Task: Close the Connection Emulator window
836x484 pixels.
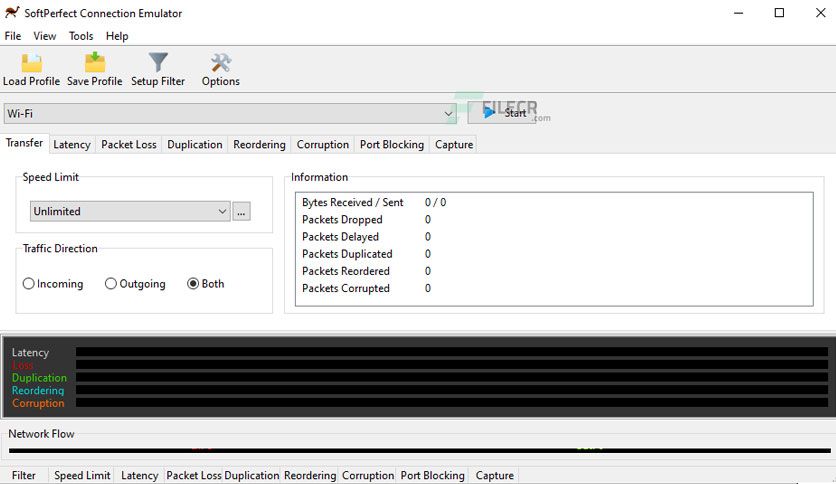Action: 821,13
